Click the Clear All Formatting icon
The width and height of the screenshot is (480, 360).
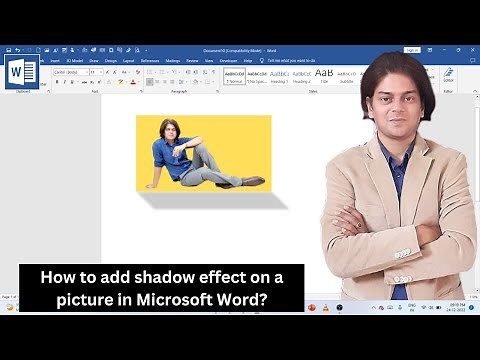(x=138, y=72)
